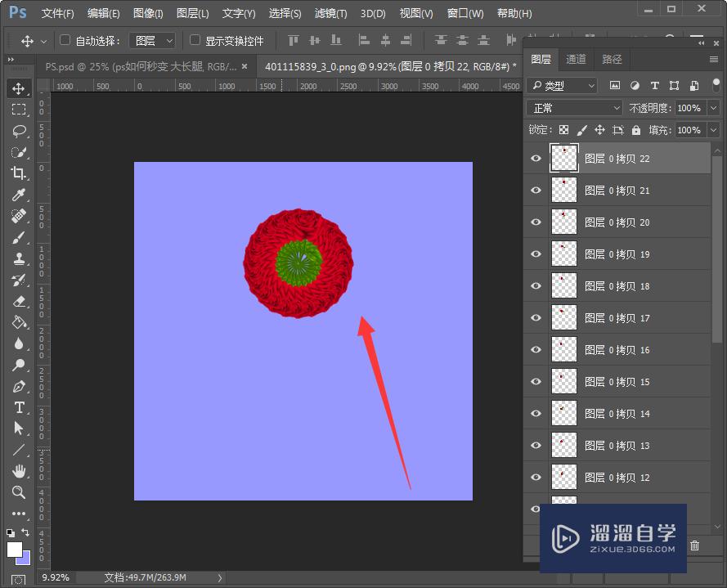Select the Move tool in toolbar
727x588 pixels.
coord(18,88)
